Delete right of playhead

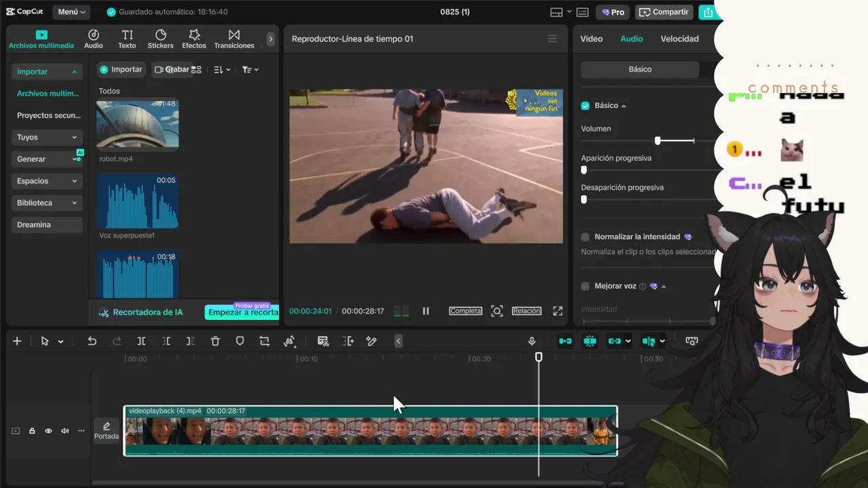tap(191, 341)
